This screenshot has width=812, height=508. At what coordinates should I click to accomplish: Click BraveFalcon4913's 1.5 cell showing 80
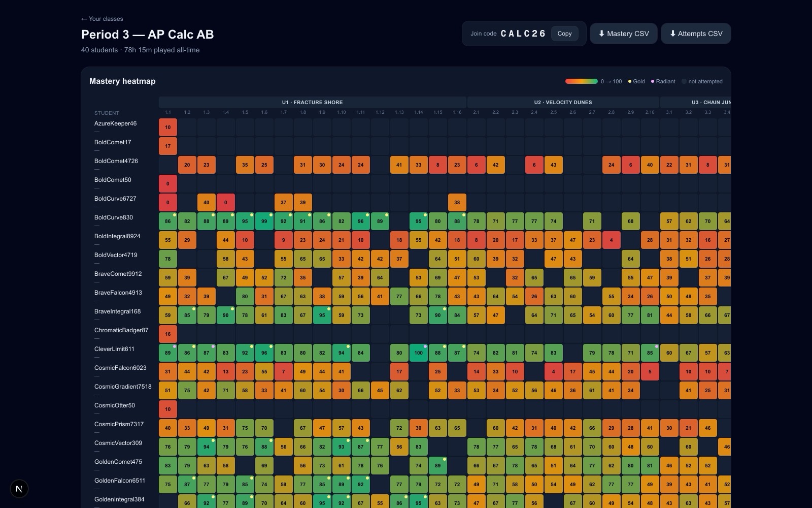(245, 297)
